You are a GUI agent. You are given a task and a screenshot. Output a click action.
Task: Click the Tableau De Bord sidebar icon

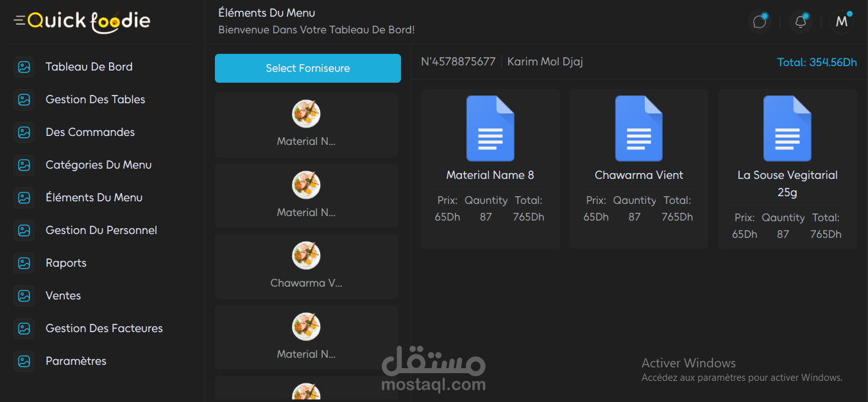24,67
